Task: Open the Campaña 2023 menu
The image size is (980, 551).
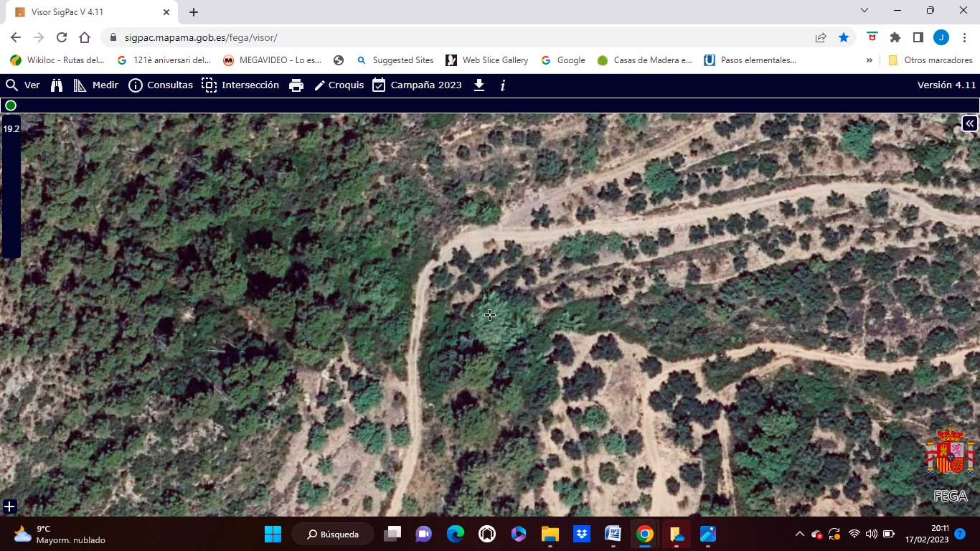Action: [x=417, y=85]
